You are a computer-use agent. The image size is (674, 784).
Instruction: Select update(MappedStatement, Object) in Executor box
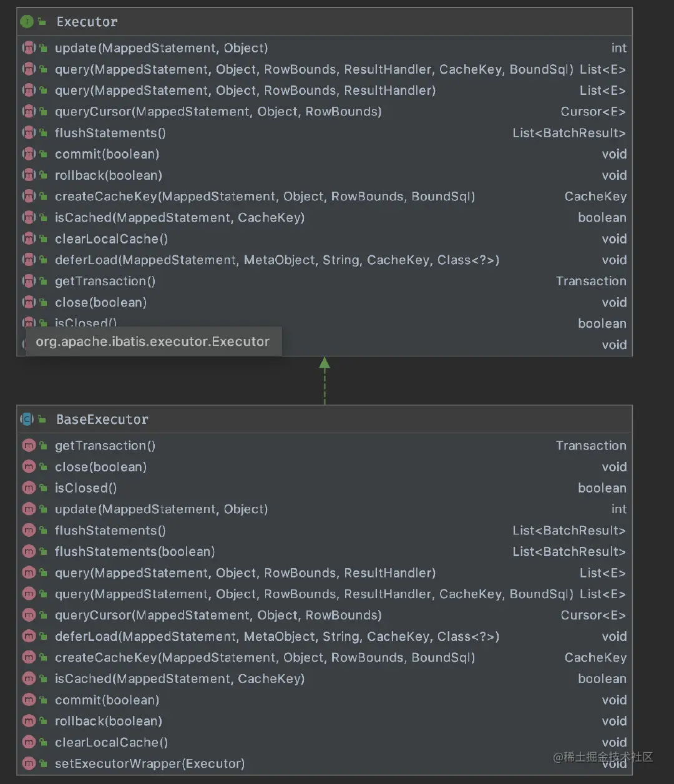(162, 48)
